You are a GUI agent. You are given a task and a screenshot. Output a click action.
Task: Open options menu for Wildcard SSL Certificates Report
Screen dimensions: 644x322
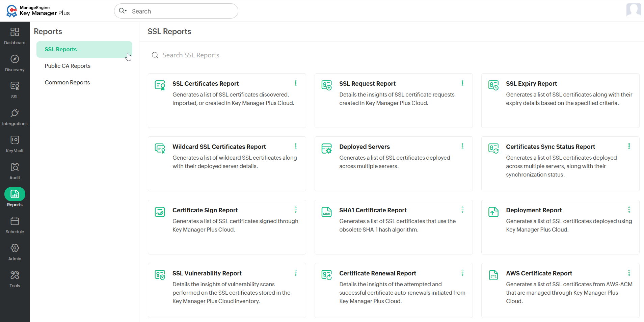pos(296,146)
